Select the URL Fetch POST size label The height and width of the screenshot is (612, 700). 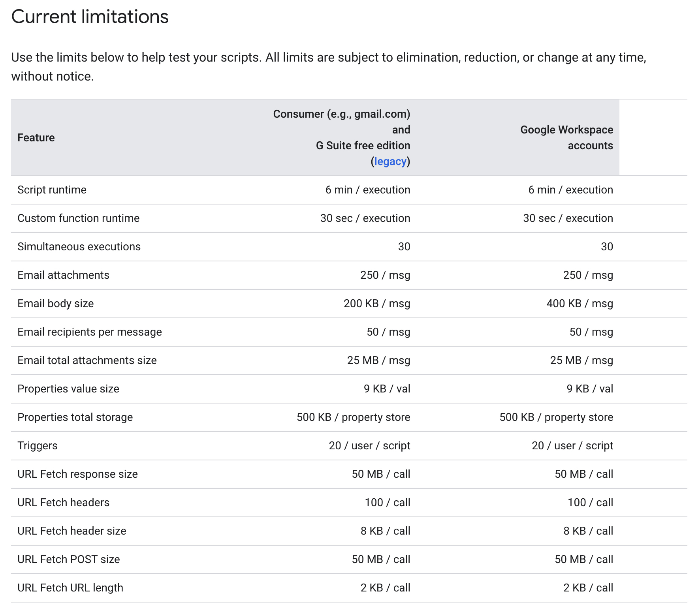tap(69, 559)
